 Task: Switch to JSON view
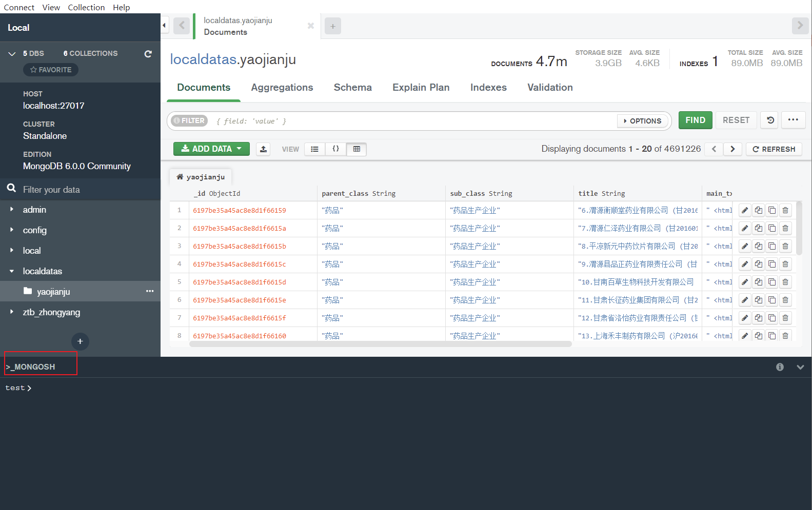335,149
